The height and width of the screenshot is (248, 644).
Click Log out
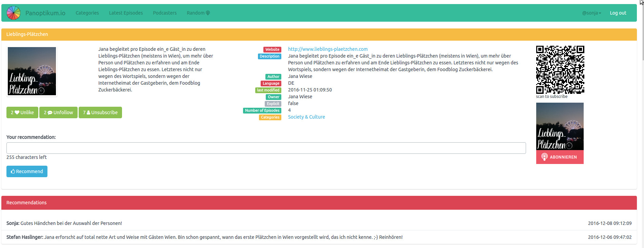pos(618,13)
